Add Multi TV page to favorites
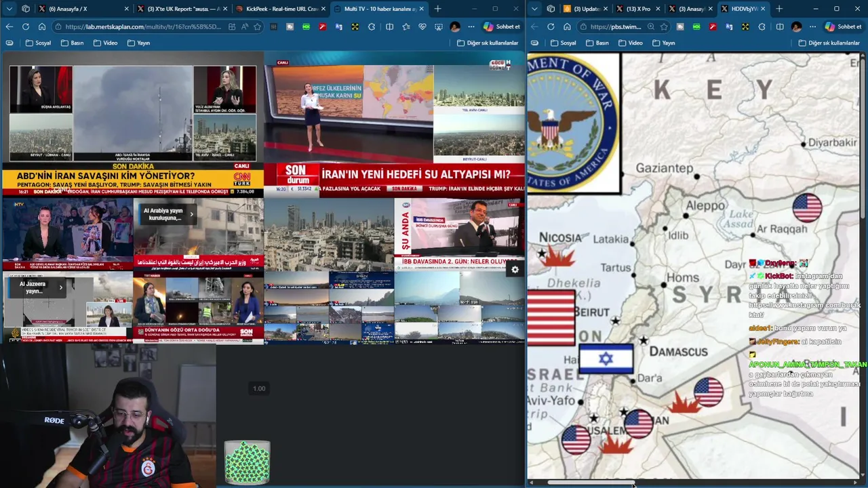Screen dimensions: 868x488 click(x=258, y=26)
